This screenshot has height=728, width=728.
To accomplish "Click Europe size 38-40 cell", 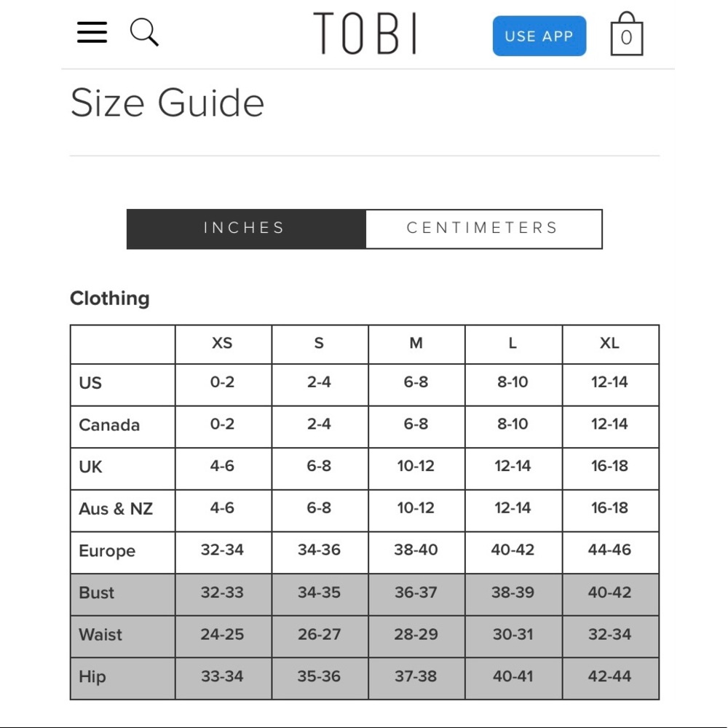I will click(416, 550).
